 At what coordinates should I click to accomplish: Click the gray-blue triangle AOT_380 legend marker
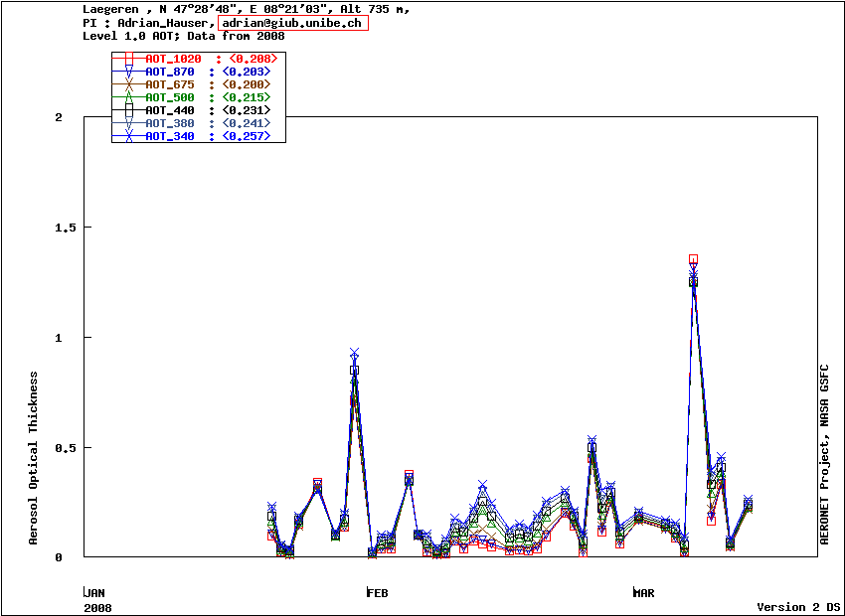coord(128,123)
